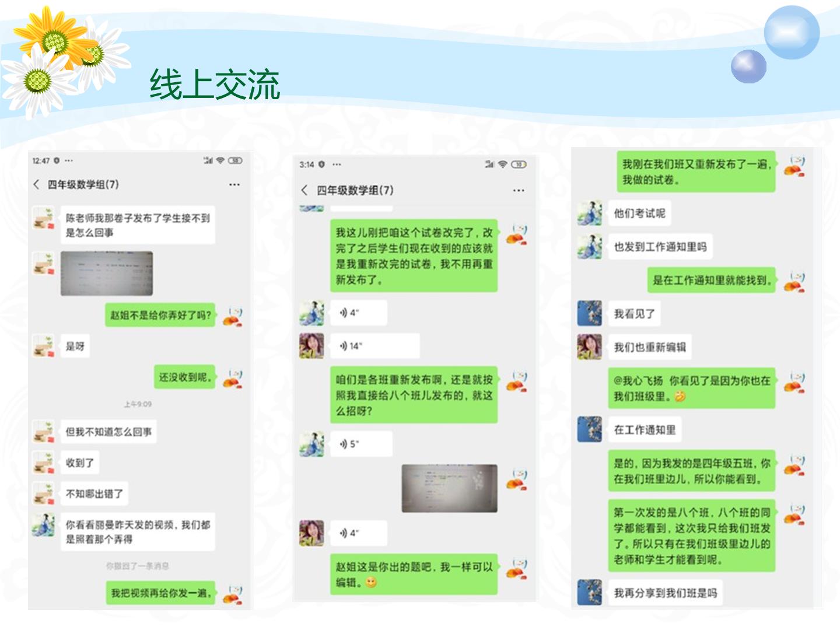Open the more options menu in 12:47 chat

click(235, 184)
